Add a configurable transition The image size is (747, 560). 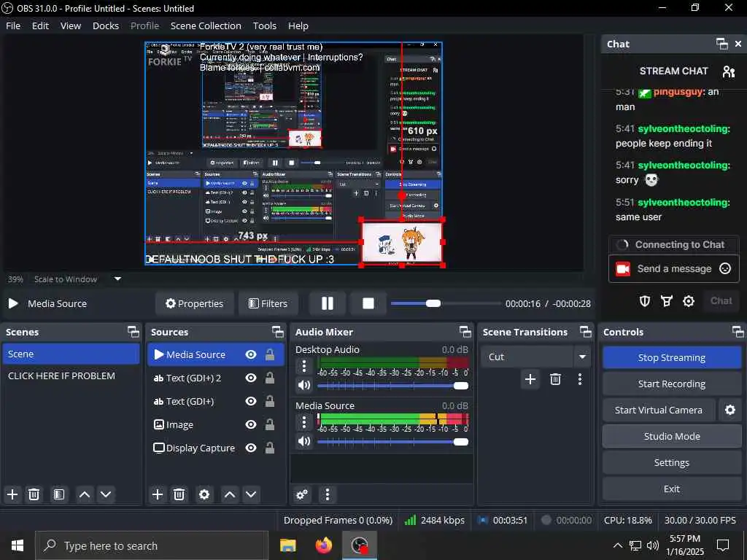[x=530, y=379]
